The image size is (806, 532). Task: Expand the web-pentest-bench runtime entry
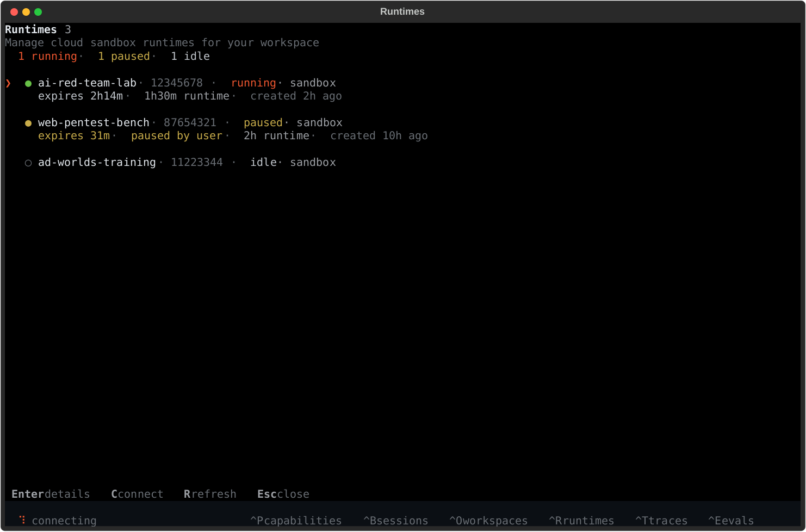pos(94,122)
